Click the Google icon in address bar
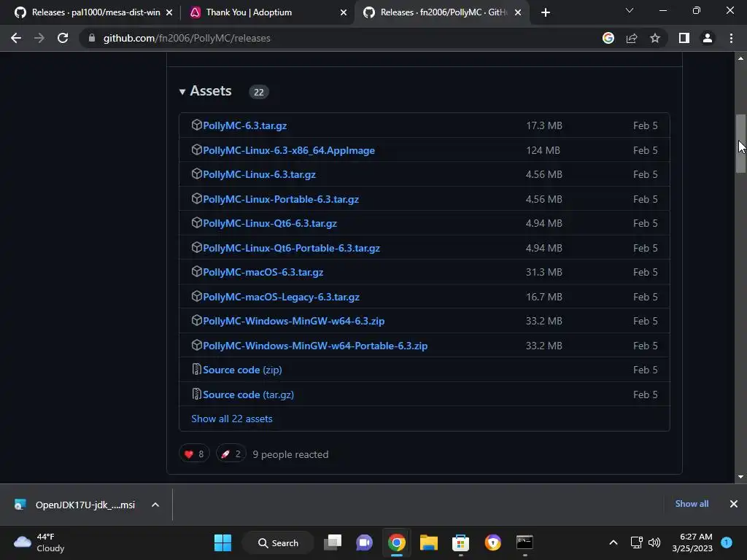Viewport: 747px width, 560px height. [608, 38]
